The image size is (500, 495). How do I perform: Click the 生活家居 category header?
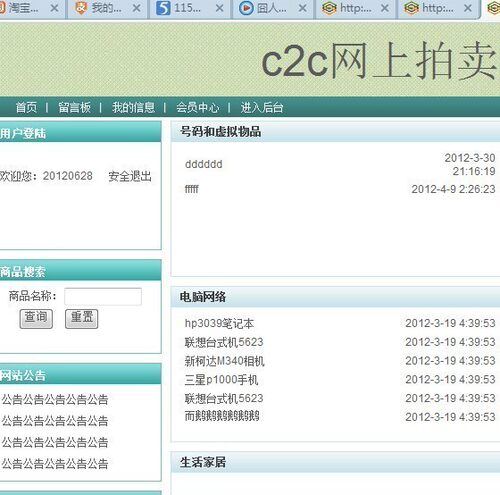click(x=203, y=462)
